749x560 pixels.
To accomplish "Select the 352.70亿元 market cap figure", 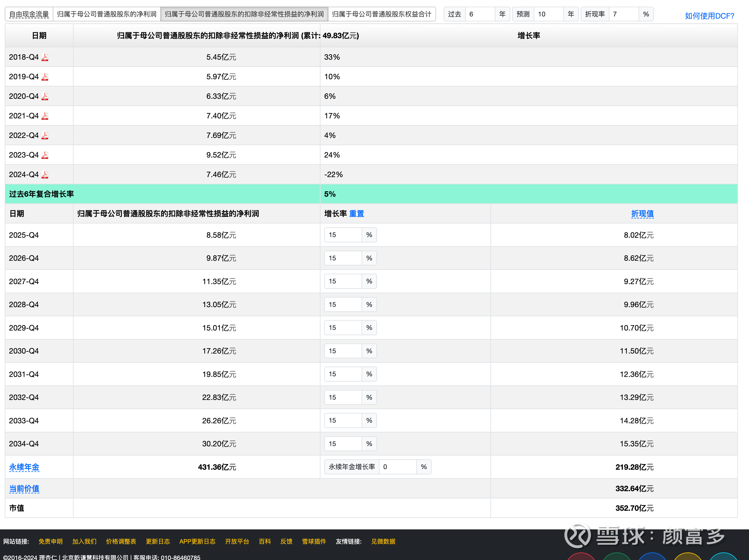I will [635, 508].
